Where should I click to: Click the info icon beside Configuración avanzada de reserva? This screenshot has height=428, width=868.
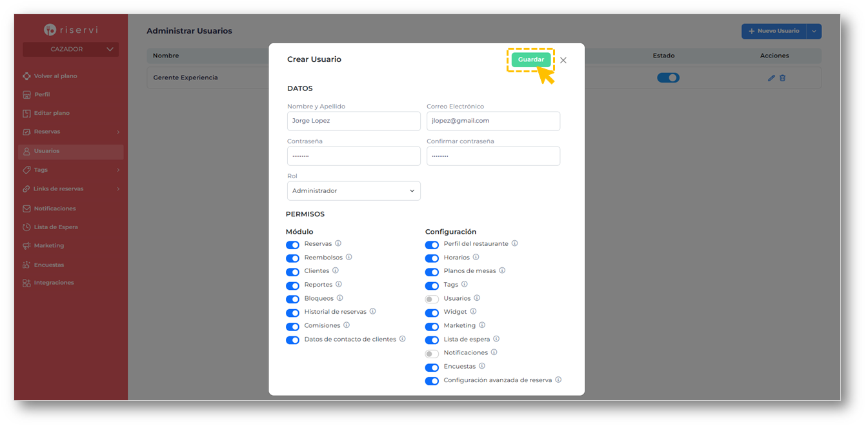coord(558,380)
